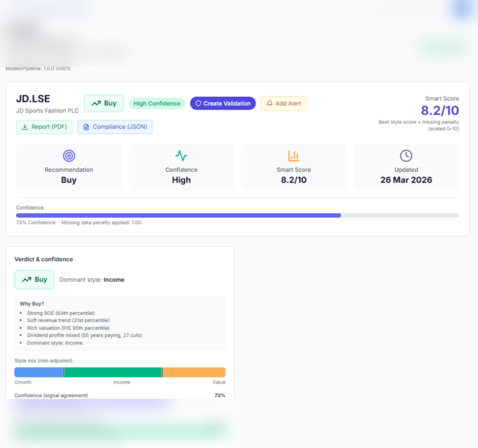Click the 'Model/Pipeline: 1.0.0 (v001)' text
Viewport: 478px width, 448px height.
(38, 68)
